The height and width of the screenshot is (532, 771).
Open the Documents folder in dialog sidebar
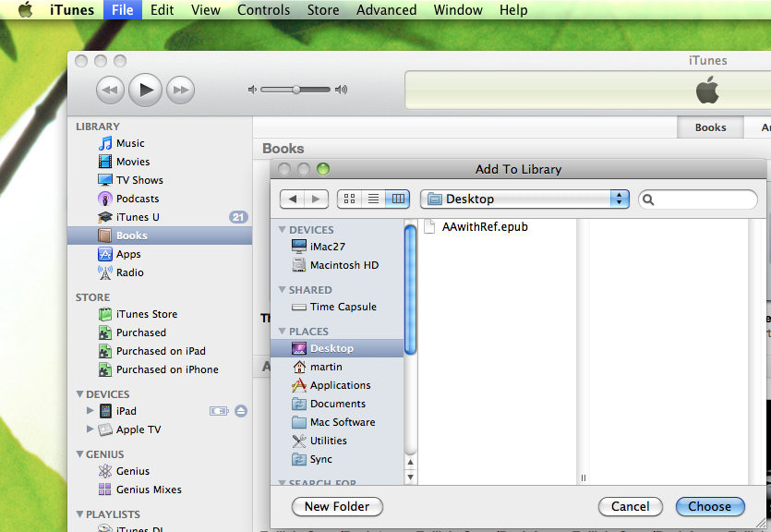pyautogui.click(x=337, y=404)
